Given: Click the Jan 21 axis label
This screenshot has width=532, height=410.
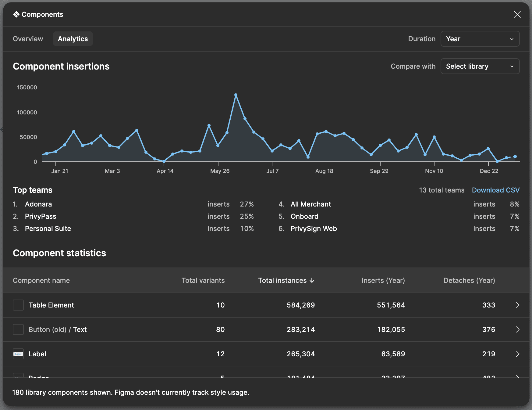Looking at the screenshot, I should pyautogui.click(x=60, y=171).
